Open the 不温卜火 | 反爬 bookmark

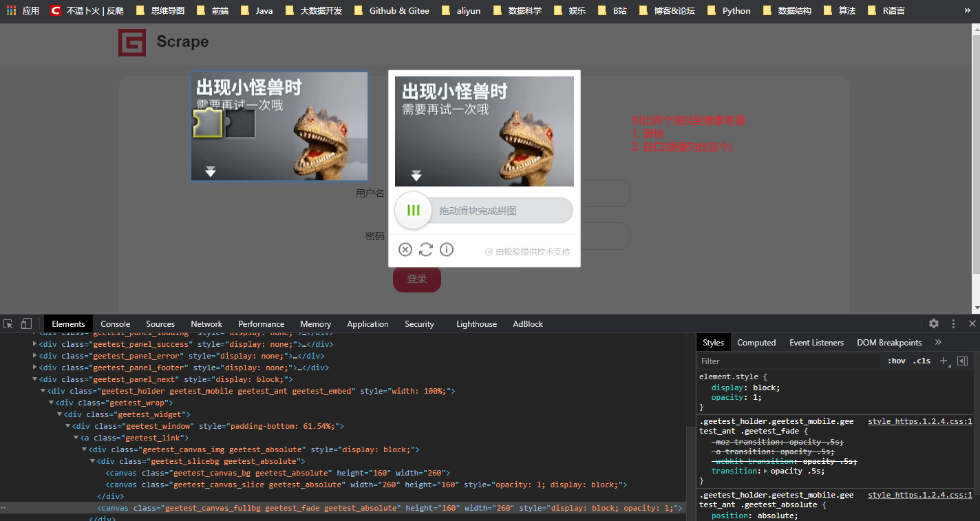tap(87, 11)
